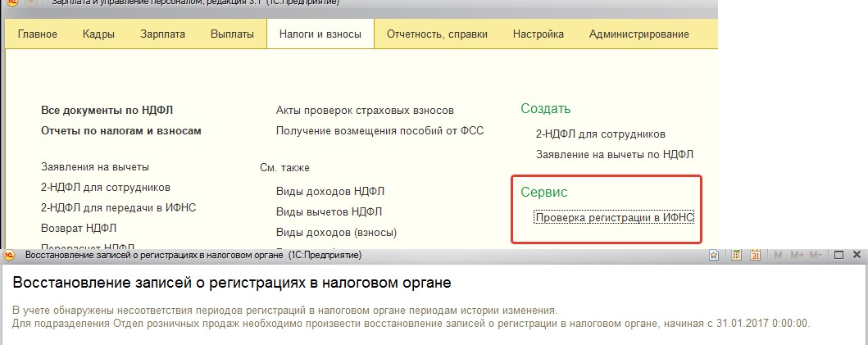Viewport: 868px width, 345px height.
Task: Click the M+ memory add button
Action: (798, 256)
